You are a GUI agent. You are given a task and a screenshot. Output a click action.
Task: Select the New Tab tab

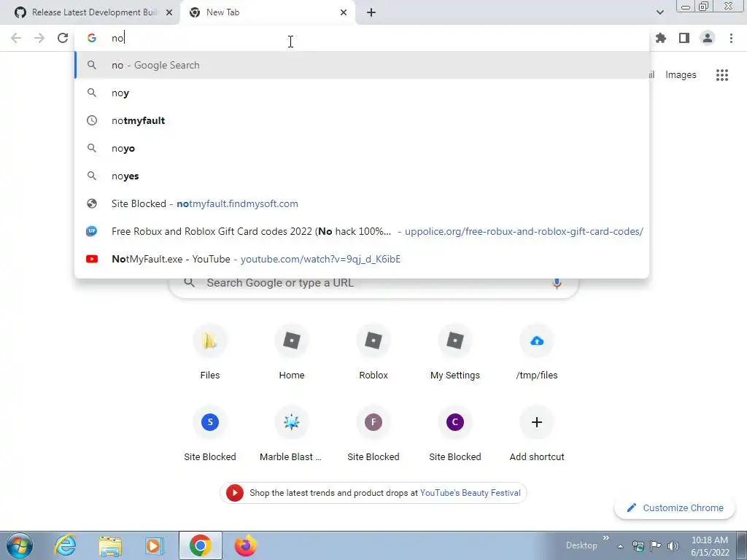click(267, 12)
